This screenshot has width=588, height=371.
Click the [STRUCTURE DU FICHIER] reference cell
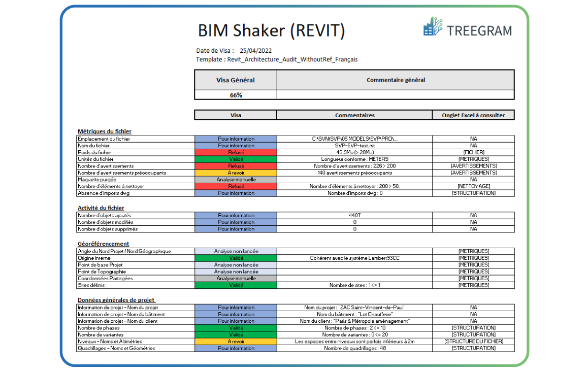click(x=474, y=342)
